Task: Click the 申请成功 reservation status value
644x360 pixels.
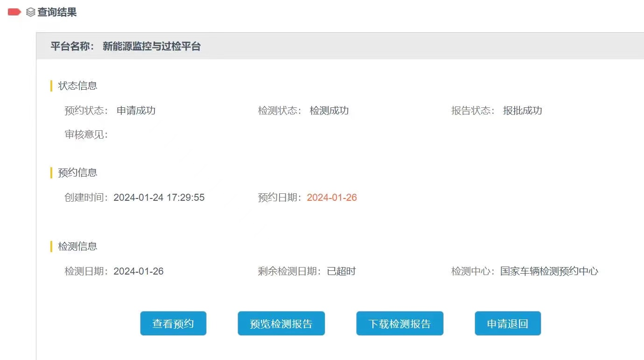Action: (136, 111)
